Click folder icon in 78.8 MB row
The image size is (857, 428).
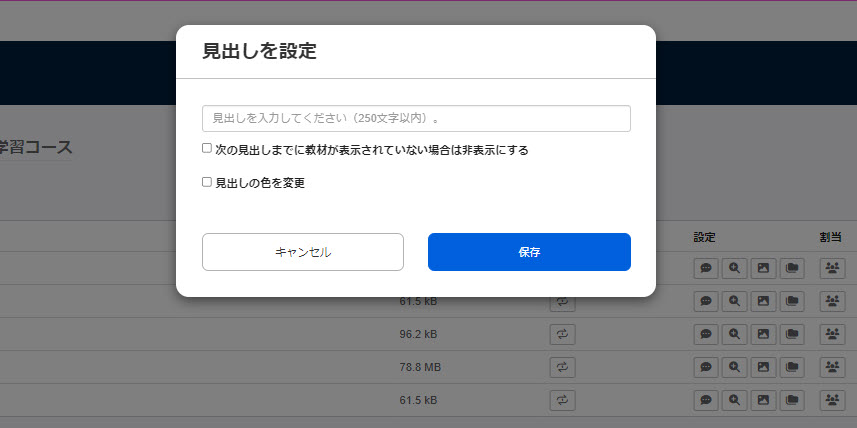(792, 367)
